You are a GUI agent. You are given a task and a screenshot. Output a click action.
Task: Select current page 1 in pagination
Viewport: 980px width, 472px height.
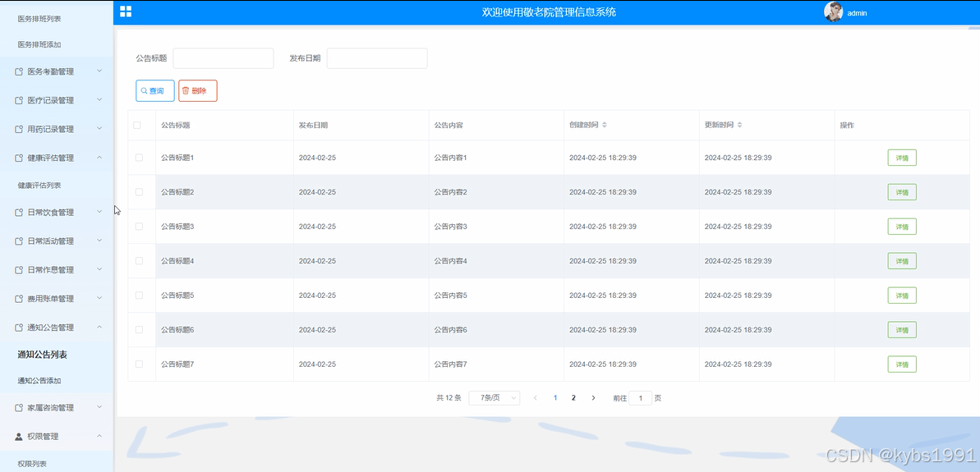click(x=555, y=397)
